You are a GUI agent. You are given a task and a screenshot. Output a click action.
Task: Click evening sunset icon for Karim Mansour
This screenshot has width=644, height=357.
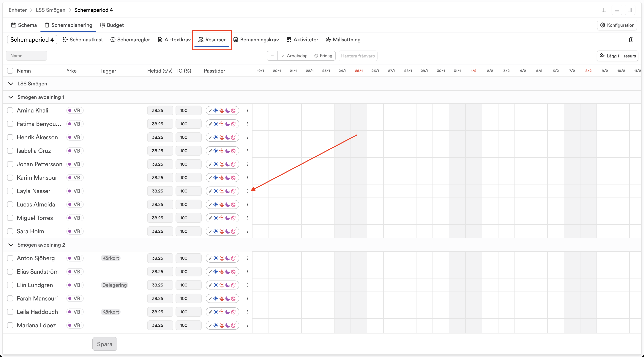[222, 178]
